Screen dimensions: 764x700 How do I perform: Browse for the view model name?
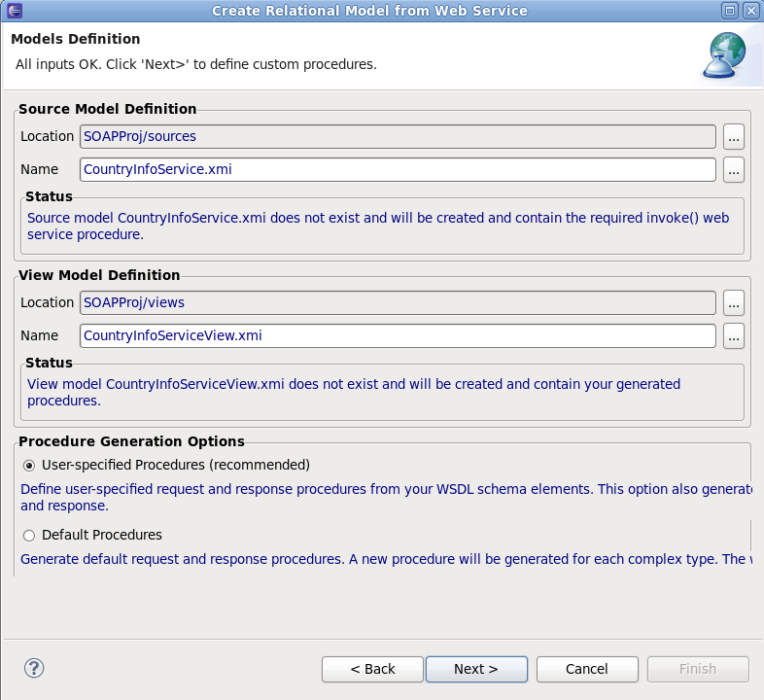pos(734,335)
